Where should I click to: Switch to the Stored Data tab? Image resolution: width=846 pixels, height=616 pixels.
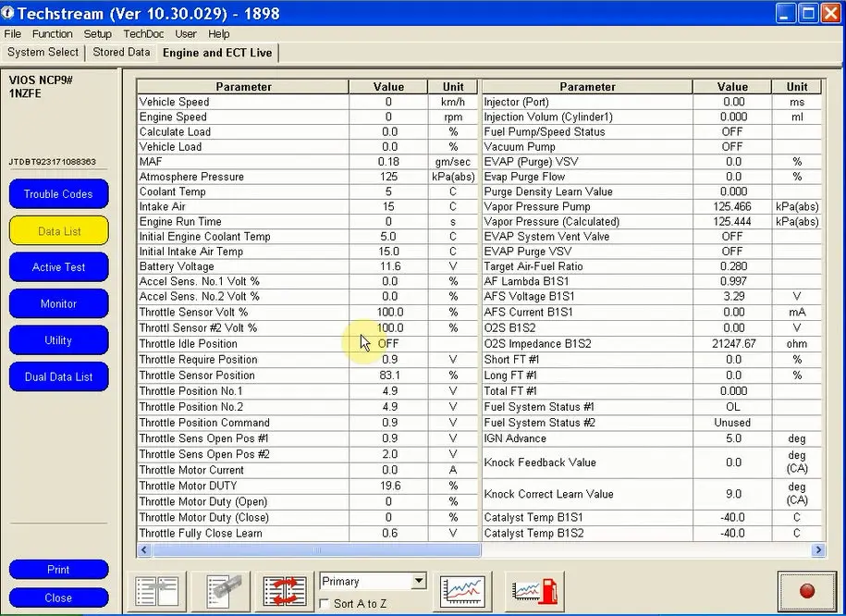pyautogui.click(x=121, y=53)
